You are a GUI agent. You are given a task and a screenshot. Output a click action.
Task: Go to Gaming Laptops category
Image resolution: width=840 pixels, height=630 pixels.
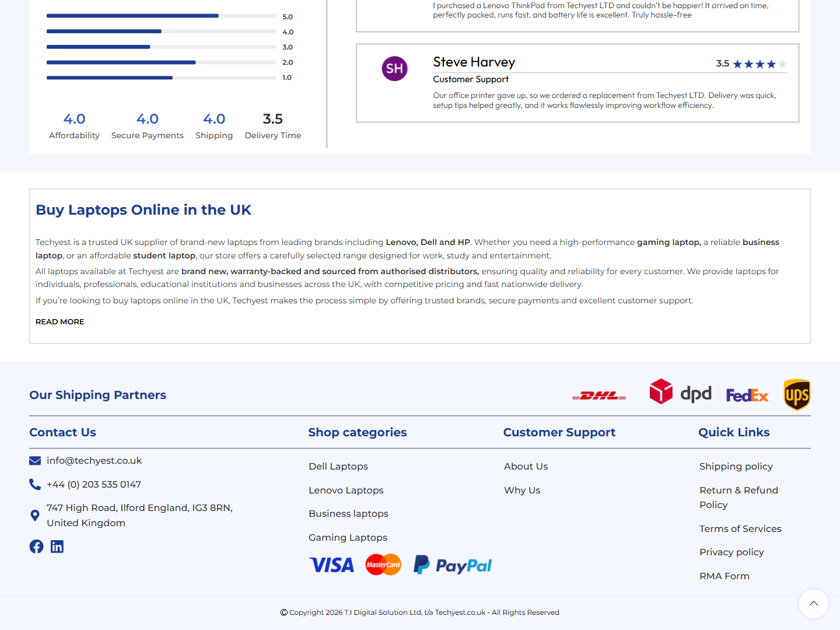tap(348, 538)
